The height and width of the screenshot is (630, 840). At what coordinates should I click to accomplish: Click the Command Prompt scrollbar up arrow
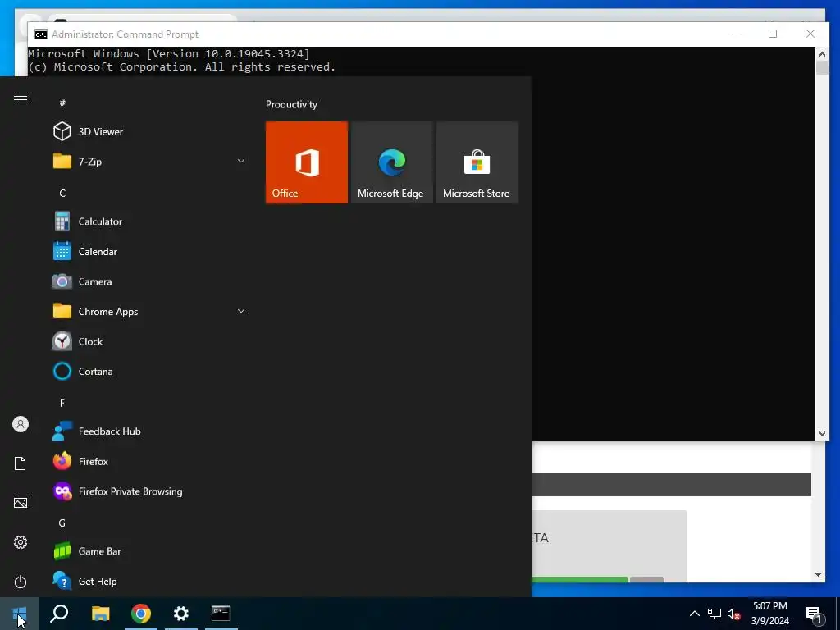click(x=822, y=53)
